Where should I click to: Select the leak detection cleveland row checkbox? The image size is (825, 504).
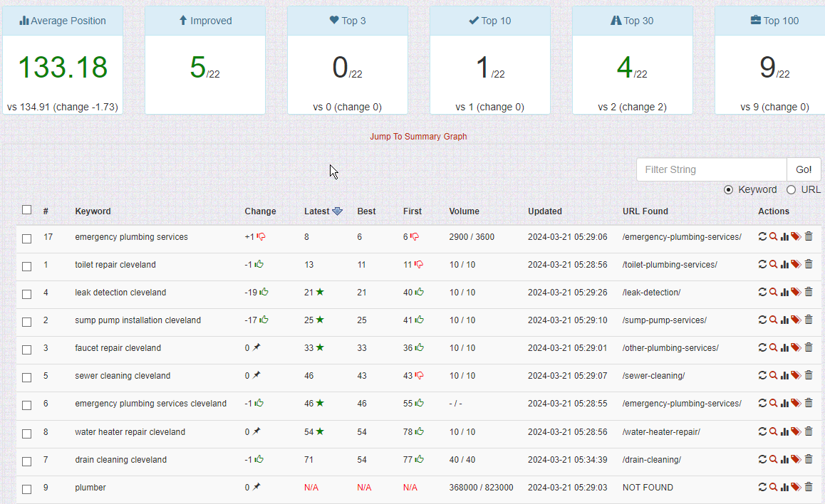click(x=27, y=294)
